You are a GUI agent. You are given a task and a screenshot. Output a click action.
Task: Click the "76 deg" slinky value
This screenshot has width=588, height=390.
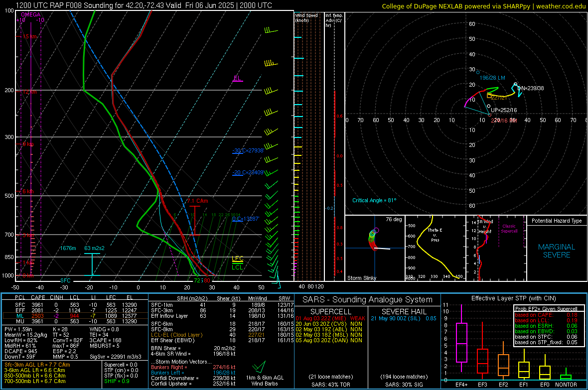point(394,219)
